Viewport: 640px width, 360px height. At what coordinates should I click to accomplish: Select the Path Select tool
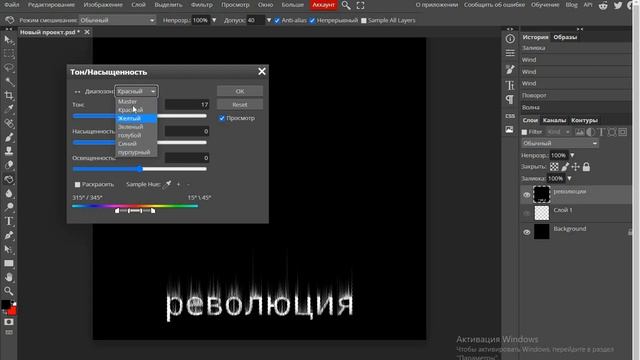(x=9, y=249)
